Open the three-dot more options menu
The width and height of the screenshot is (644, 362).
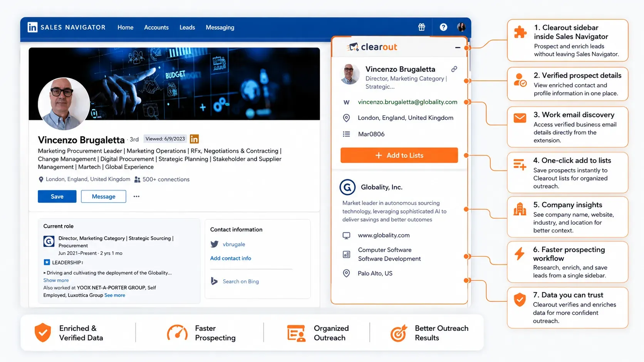pos(136,197)
